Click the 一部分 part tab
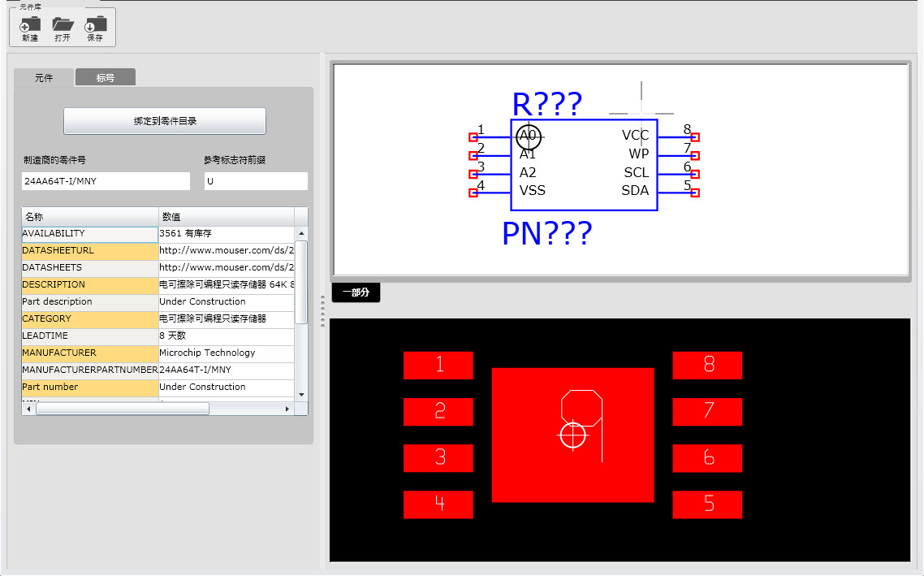 click(356, 292)
